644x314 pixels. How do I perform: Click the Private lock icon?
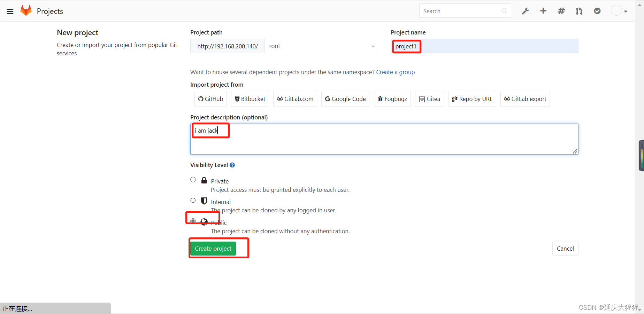(204, 180)
